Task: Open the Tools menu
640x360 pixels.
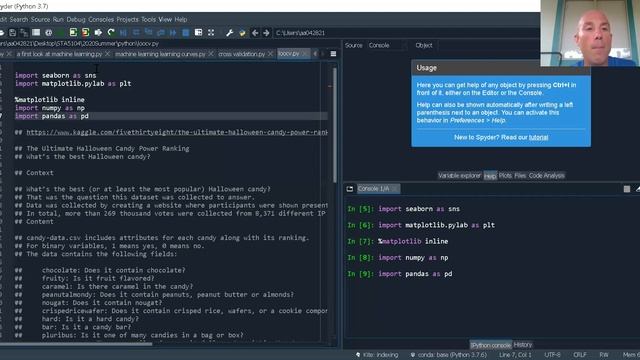Action: [148, 19]
